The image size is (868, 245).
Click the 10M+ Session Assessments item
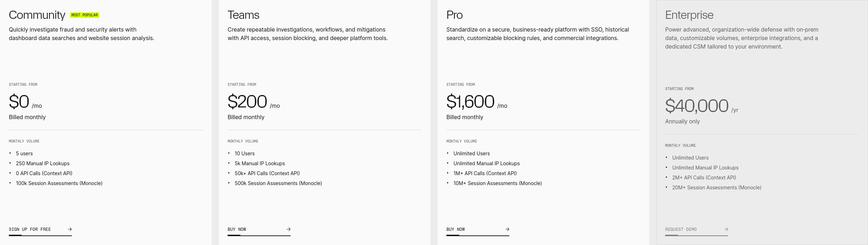click(497, 183)
